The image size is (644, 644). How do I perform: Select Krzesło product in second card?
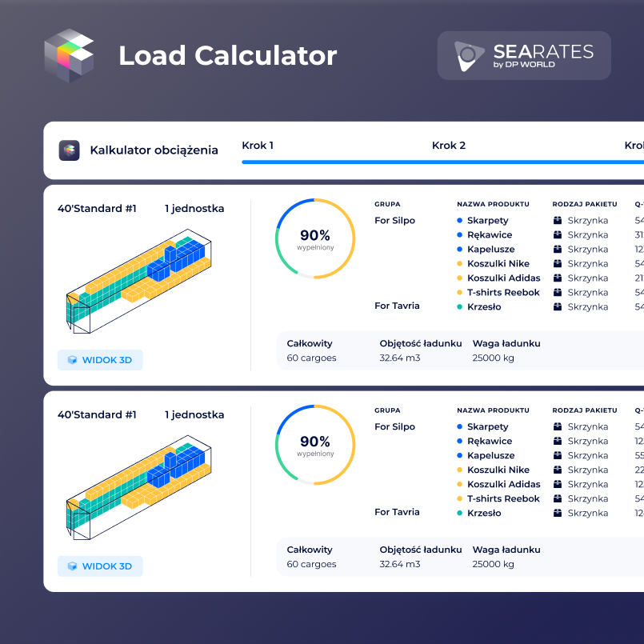tap(484, 513)
